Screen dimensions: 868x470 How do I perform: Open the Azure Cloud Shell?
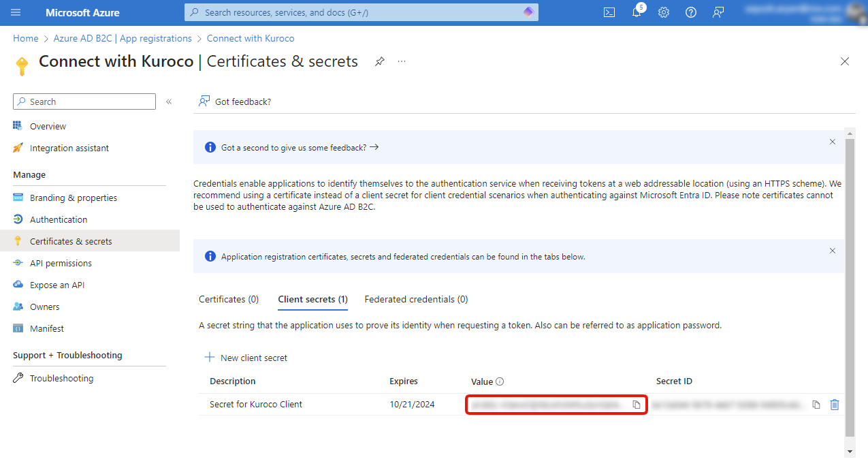click(609, 12)
